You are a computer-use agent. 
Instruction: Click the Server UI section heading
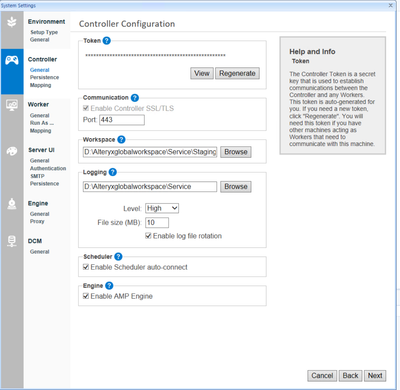click(41, 150)
